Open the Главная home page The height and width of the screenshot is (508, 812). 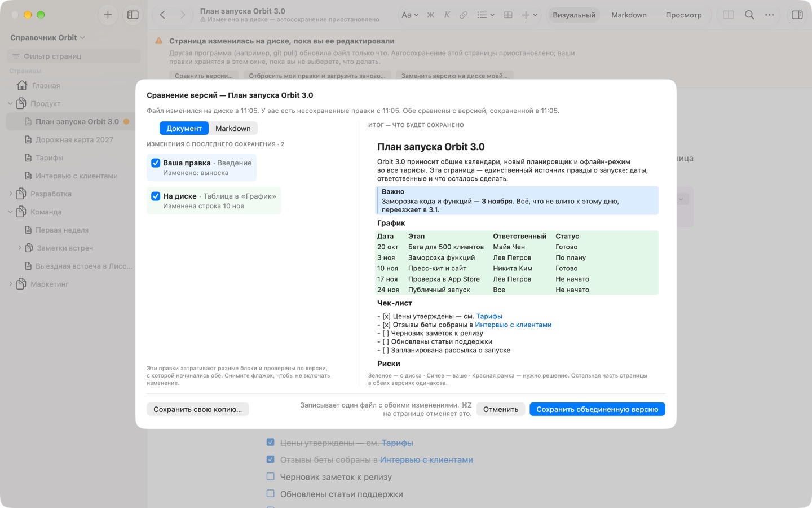coord(46,86)
